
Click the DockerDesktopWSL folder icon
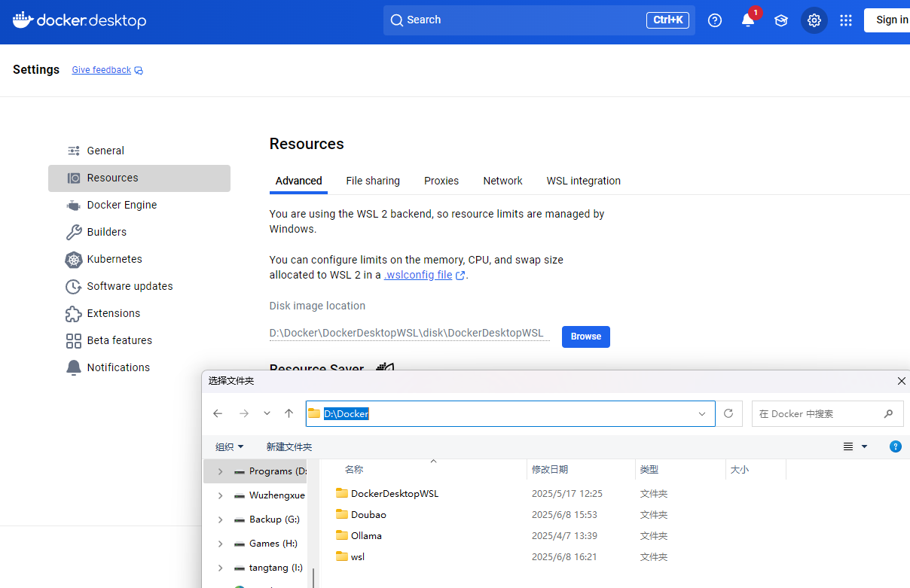(x=342, y=493)
